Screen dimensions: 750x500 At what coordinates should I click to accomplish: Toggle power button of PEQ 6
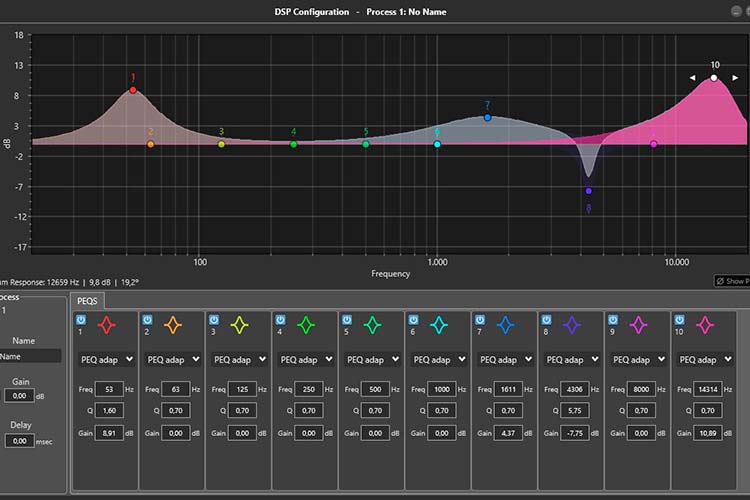[x=413, y=320]
